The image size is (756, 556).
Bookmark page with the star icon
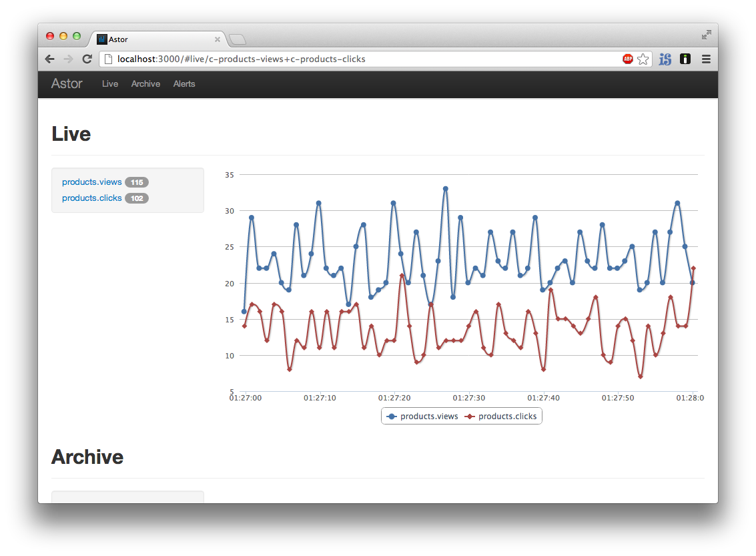point(643,59)
